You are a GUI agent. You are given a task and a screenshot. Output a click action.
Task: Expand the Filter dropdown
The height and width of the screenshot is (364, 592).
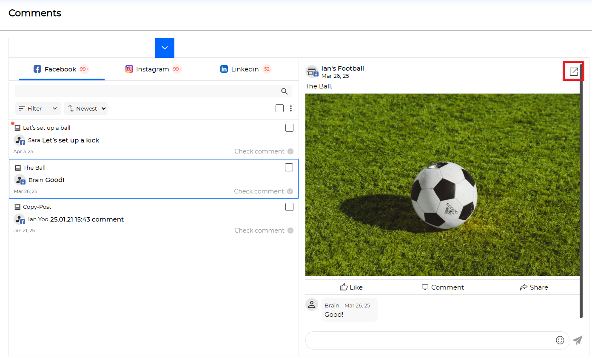[x=38, y=108]
